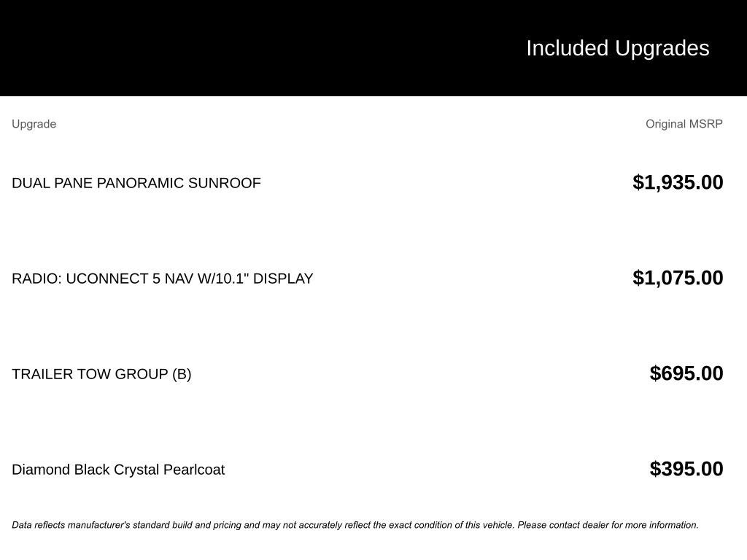
Task: Click the word "RADIO:" in the second upgrade
Action: click(x=36, y=279)
